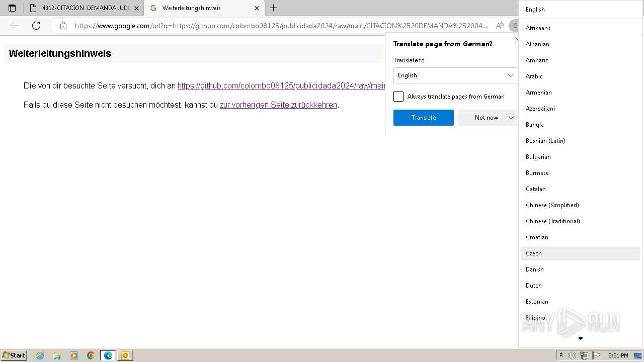Click the blue Translate button

[x=424, y=118]
